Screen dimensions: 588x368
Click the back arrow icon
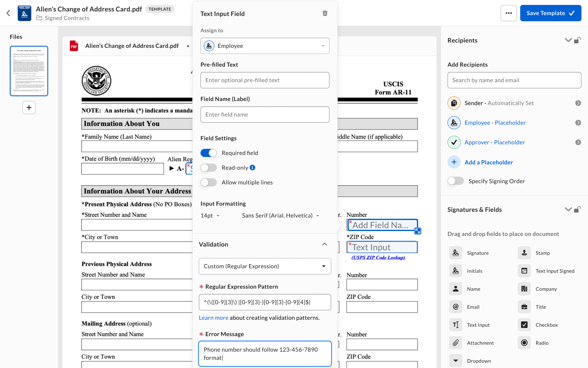pyautogui.click(x=8, y=13)
